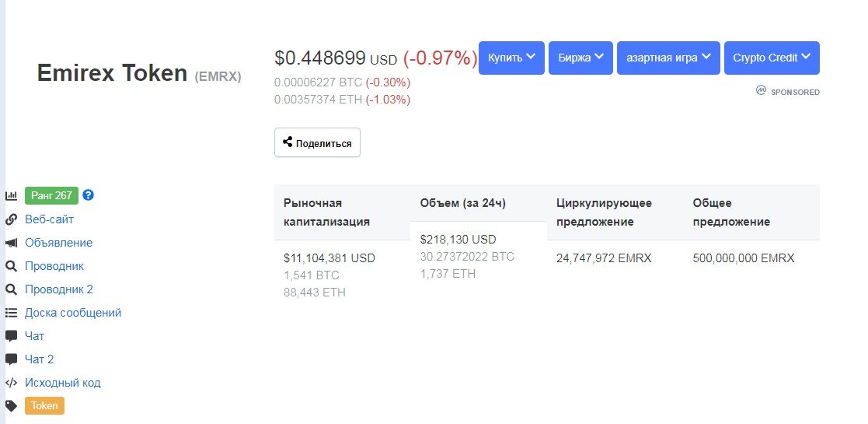This screenshot has height=424, width=868.
Task: Click the magnifier icon beside Проводник
Action: click(x=11, y=266)
